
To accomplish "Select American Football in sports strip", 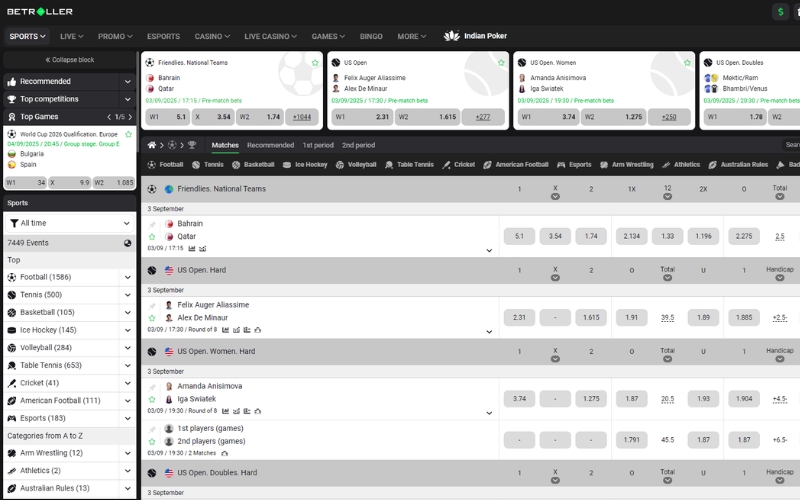I will 516,164.
